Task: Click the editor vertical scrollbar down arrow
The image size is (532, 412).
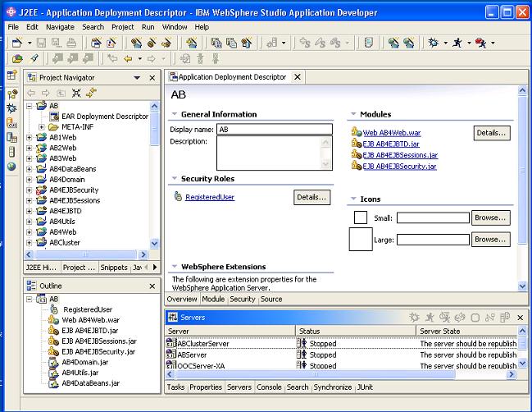Action: coord(522,286)
